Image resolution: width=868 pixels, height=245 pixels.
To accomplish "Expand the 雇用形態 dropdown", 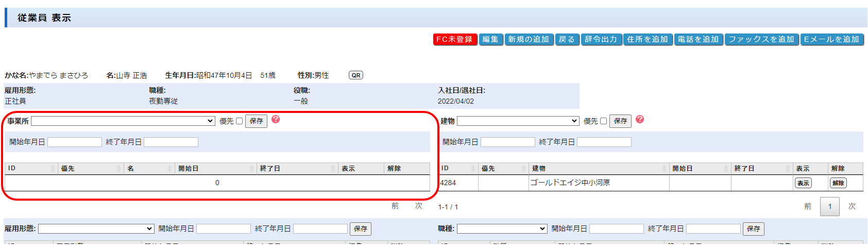I will pyautogui.click(x=96, y=228).
